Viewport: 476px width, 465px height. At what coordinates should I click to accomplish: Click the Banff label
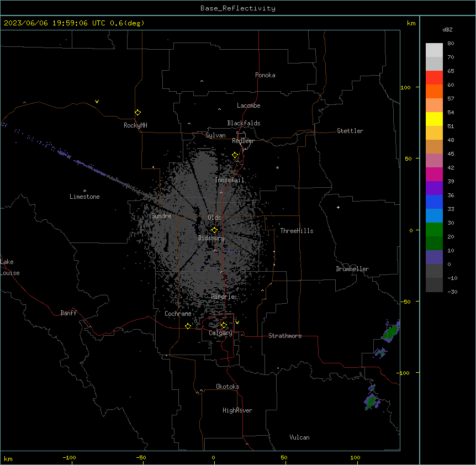pyautogui.click(x=68, y=313)
